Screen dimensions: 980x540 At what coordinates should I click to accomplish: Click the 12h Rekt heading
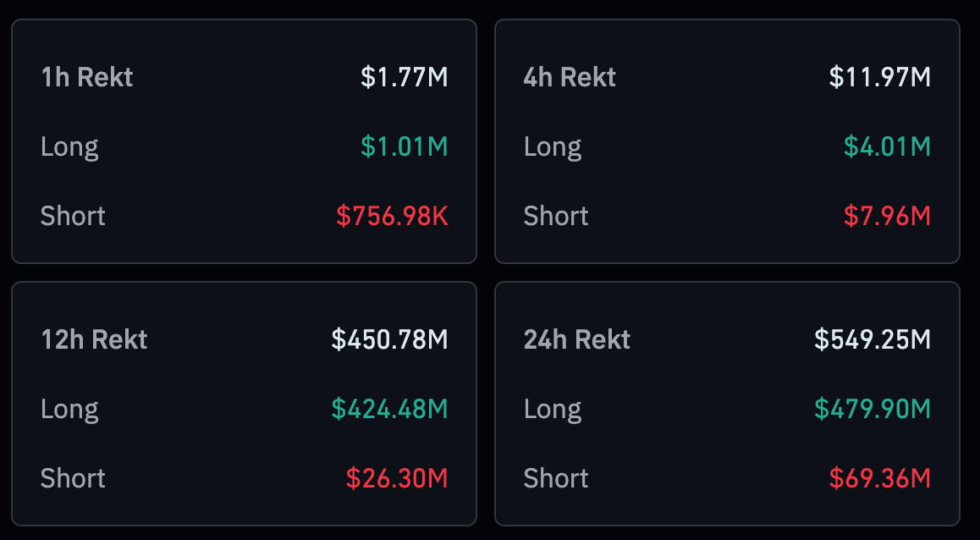pyautogui.click(x=94, y=340)
